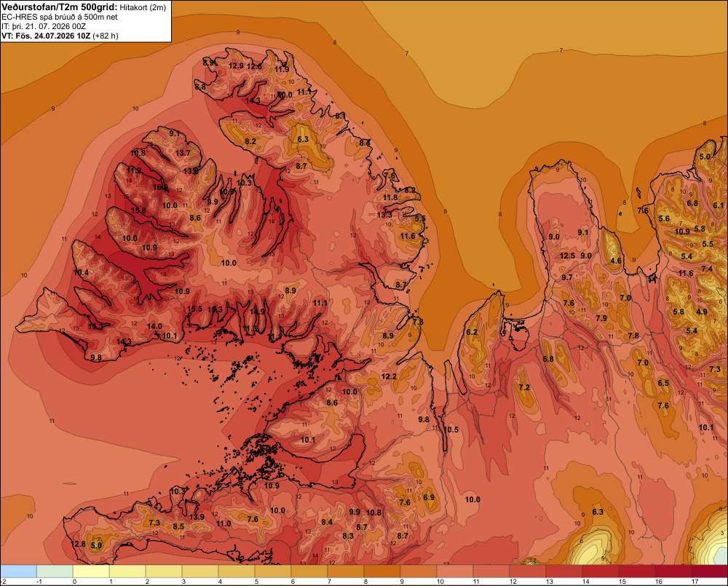
Task: Click the temperature value "6.1" on the map
Action: click(x=718, y=205)
